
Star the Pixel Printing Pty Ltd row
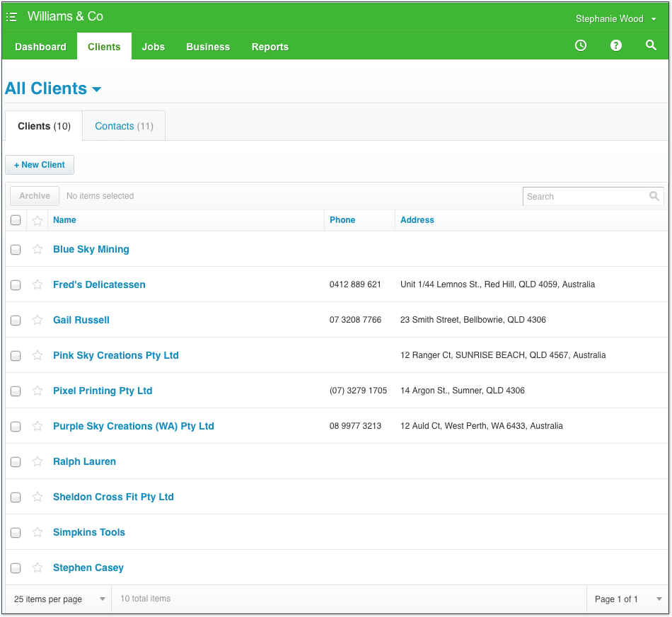[x=37, y=391]
